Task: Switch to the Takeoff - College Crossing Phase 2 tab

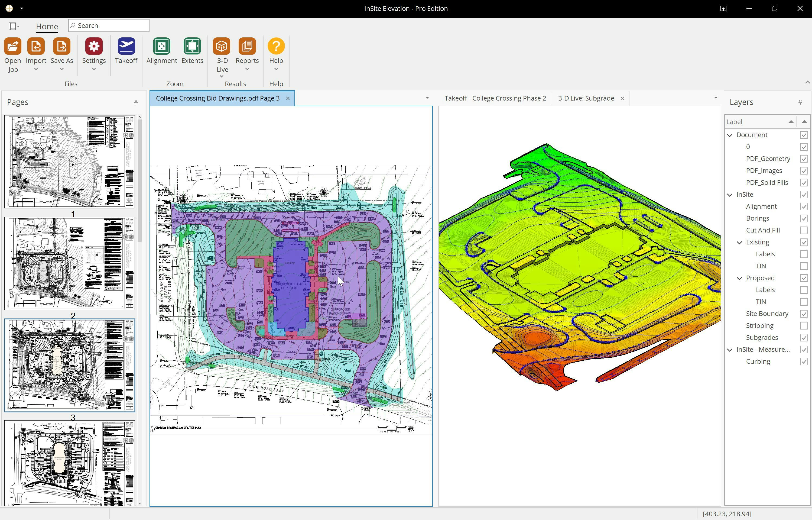Action: 495,98
